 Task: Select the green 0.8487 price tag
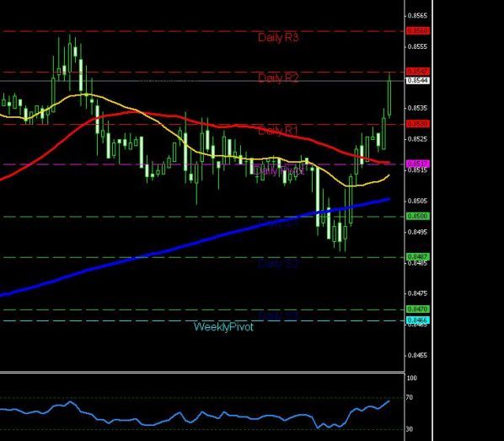click(x=418, y=256)
